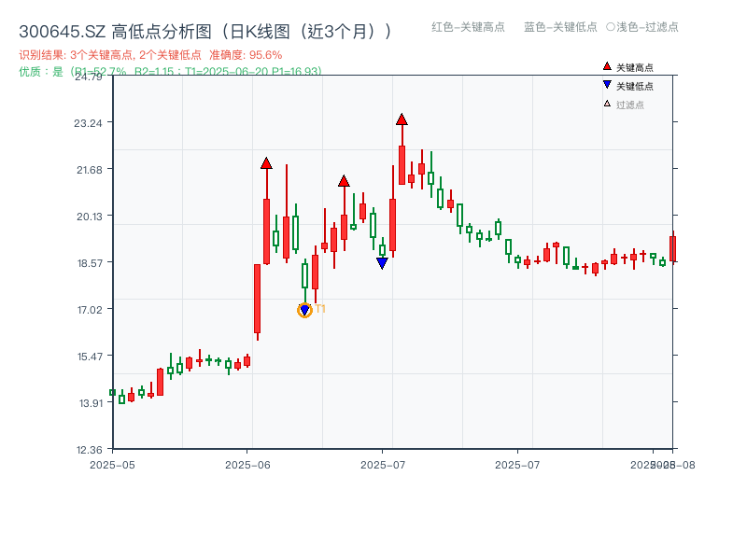Click the 2025-06 date label on the x-axis
Image resolution: width=747 pixels, height=560 pixels.
click(247, 462)
